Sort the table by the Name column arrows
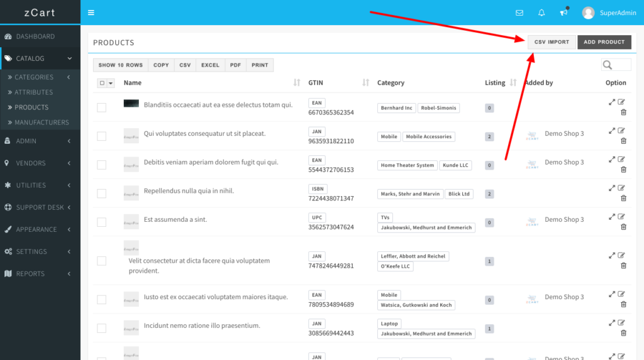This screenshot has width=644, height=360. point(297,83)
